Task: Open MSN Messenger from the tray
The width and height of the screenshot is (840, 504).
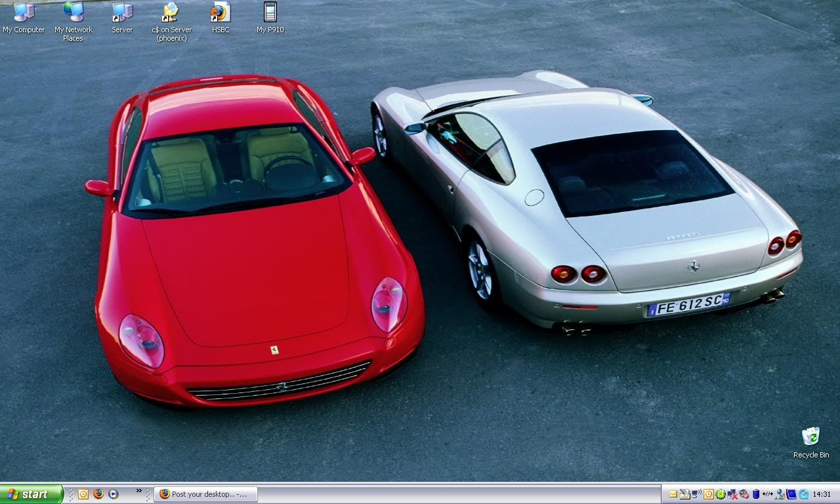Action: 779,494
